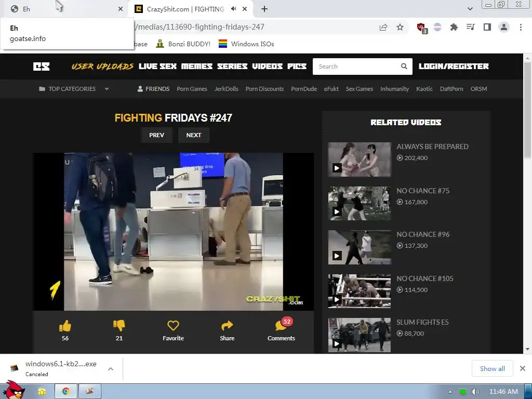The height and width of the screenshot is (399, 532).
Task: Play the Fighting Fridays #247 video
Action: (x=173, y=232)
